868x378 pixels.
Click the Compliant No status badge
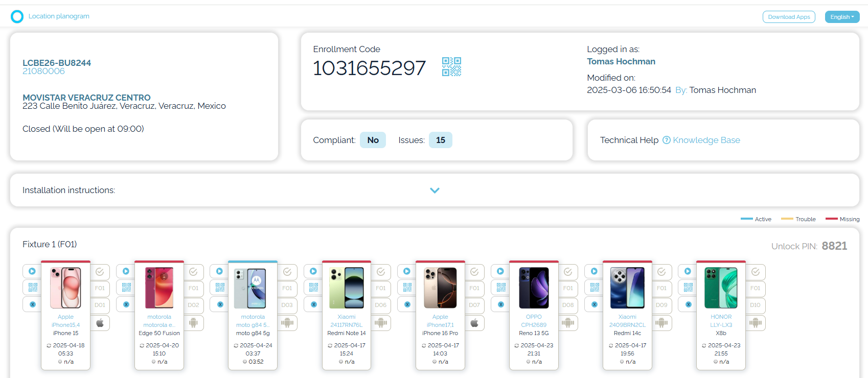(x=373, y=140)
